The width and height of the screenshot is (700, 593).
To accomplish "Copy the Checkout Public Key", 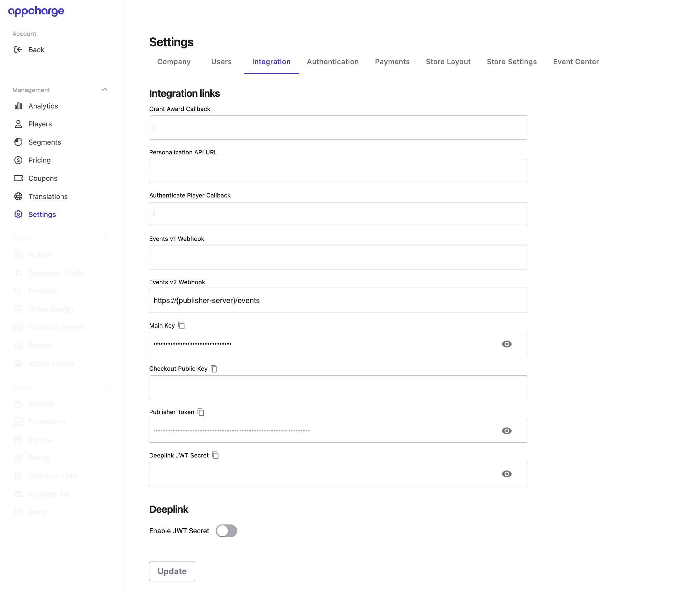I will [x=214, y=369].
